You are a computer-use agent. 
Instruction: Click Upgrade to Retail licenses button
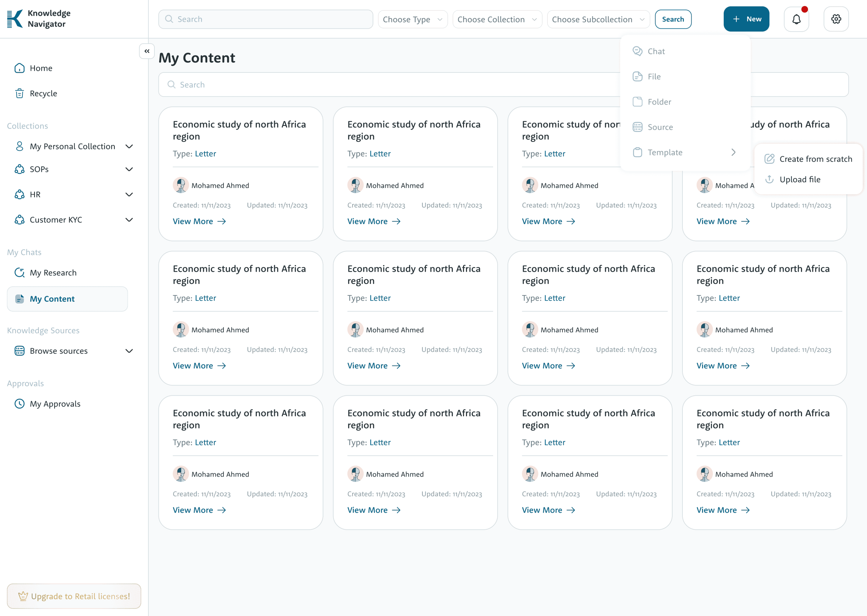(74, 596)
